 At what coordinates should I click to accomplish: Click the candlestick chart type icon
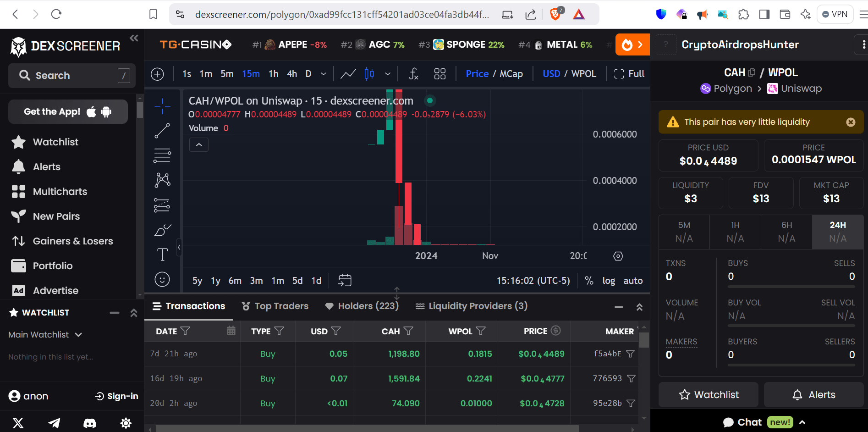(369, 74)
